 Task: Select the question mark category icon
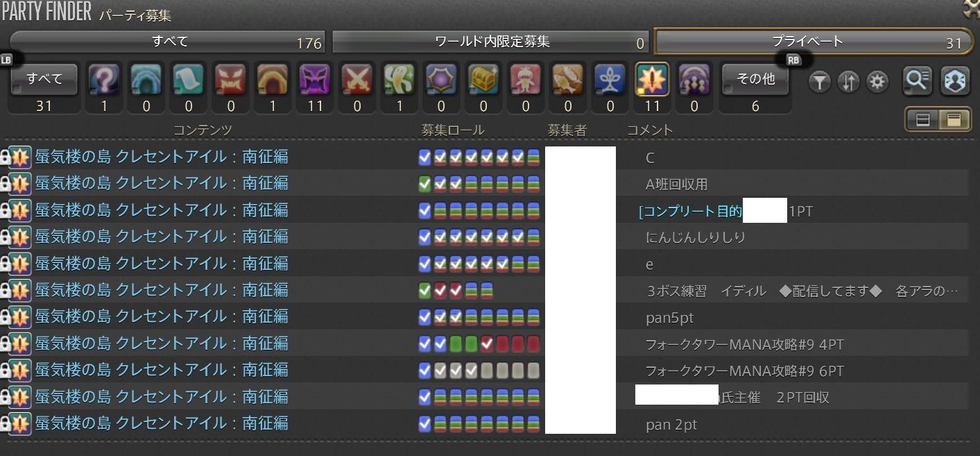pos(105,79)
